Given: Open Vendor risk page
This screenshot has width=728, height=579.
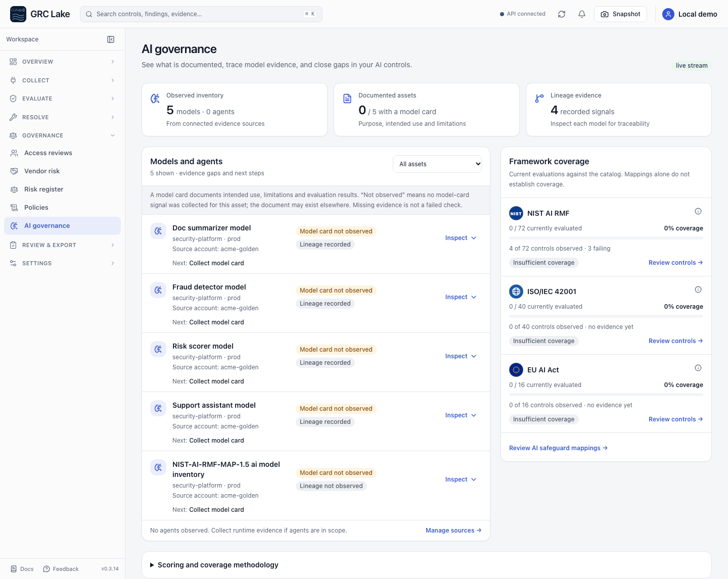Looking at the screenshot, I should tap(62, 171).
